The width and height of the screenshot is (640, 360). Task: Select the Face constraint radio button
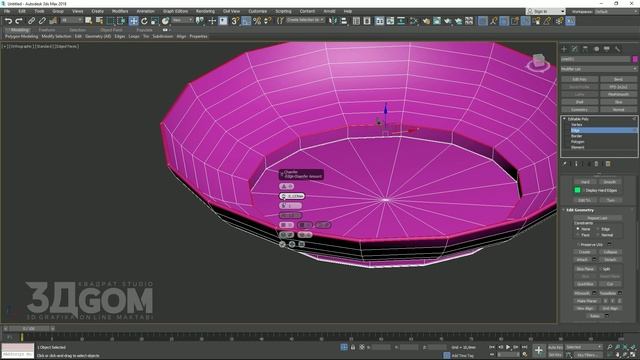click(578, 235)
